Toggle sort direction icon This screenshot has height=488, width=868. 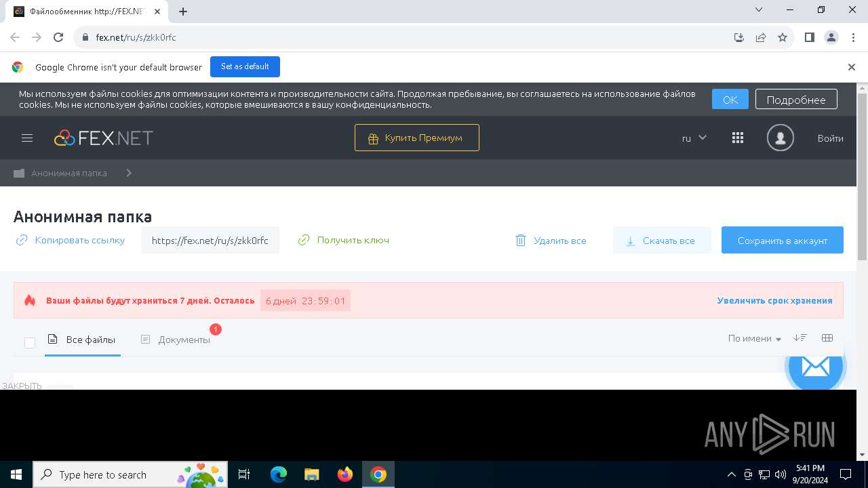point(800,338)
